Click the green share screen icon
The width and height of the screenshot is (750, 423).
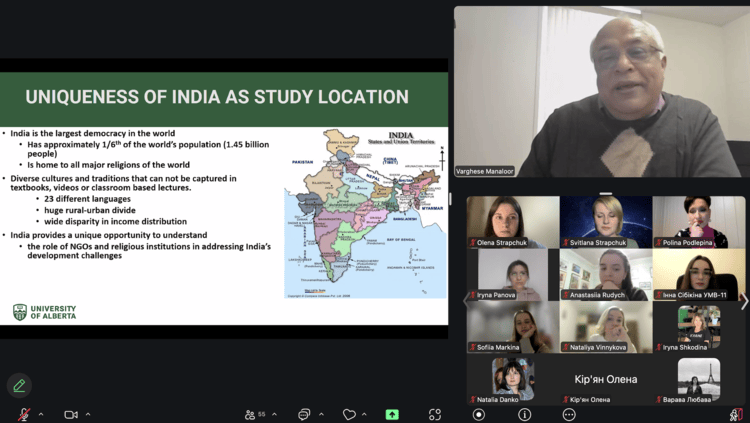(x=392, y=414)
